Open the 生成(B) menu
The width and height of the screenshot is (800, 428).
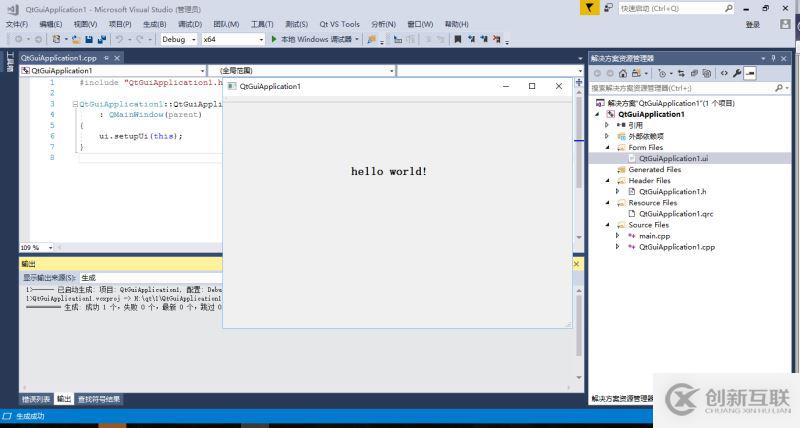click(155, 24)
